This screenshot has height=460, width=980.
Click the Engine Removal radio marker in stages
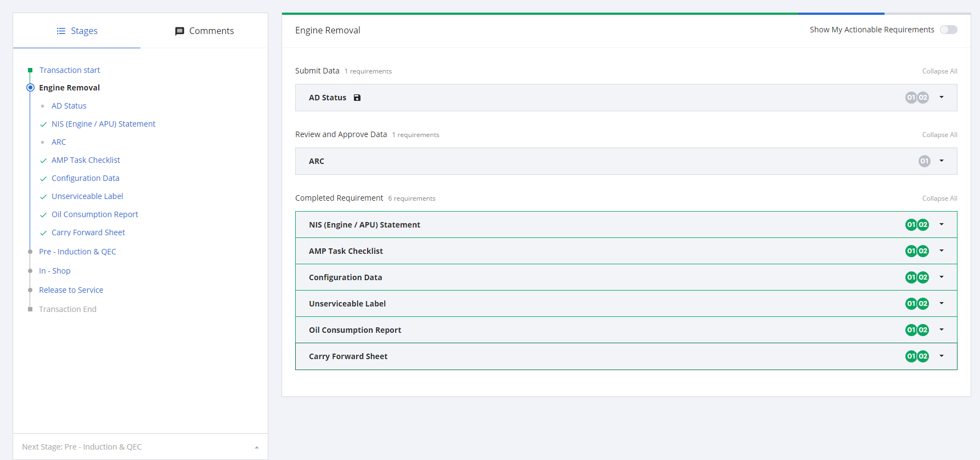31,88
